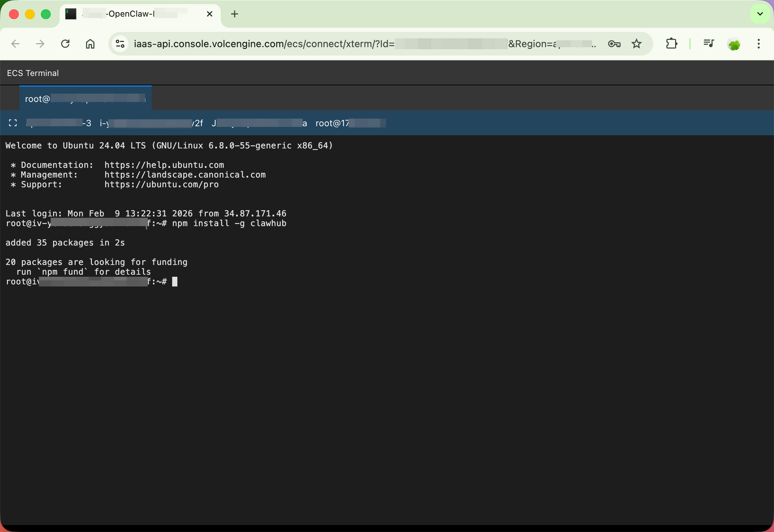
Task: Expand the tab search chevron
Action: [x=760, y=14]
